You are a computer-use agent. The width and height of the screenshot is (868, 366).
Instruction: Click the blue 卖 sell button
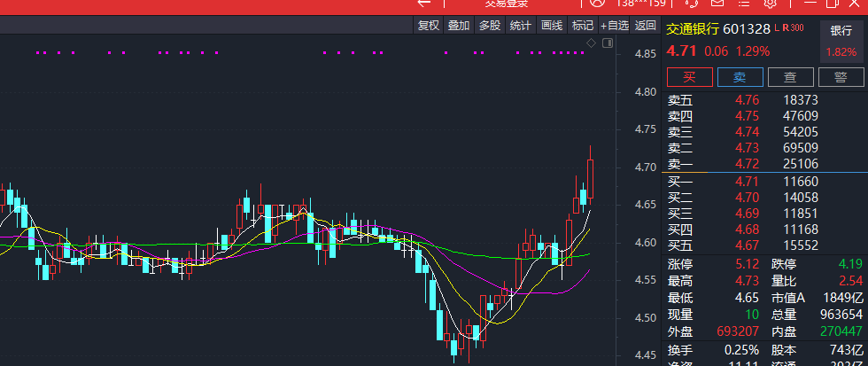click(740, 77)
